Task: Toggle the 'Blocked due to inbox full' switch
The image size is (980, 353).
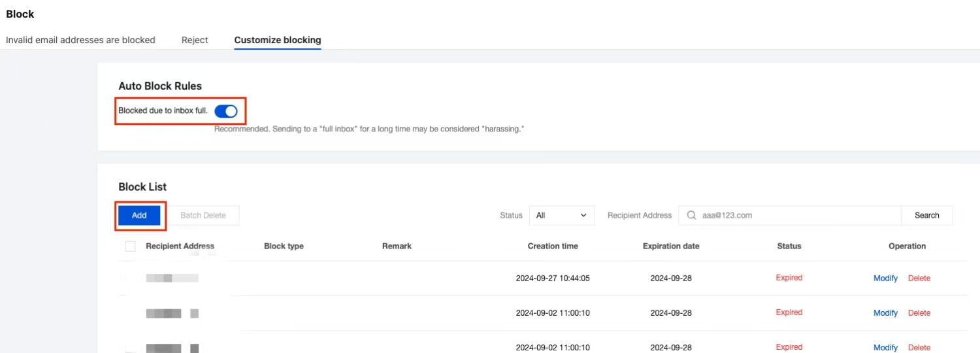Action: pos(226,111)
